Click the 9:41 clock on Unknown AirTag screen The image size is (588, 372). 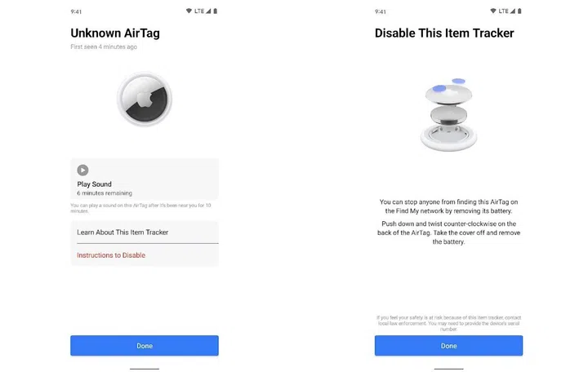tap(76, 11)
